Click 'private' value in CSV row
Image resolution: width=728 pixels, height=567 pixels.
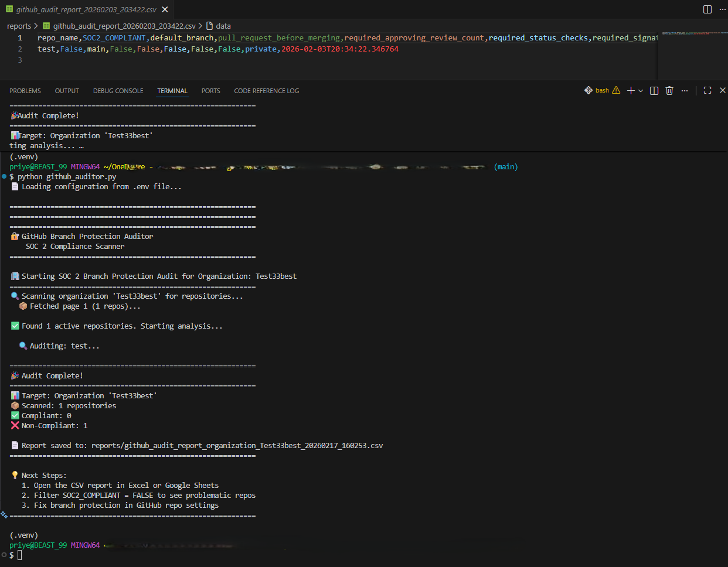point(261,49)
